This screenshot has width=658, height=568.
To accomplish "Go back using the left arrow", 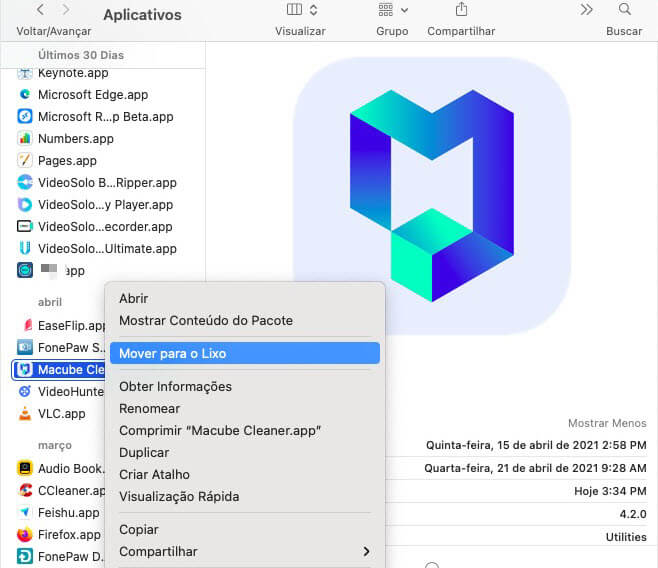I will point(40,10).
